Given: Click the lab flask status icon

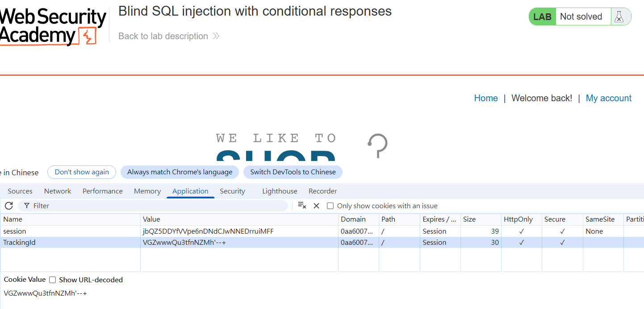Looking at the screenshot, I should [619, 17].
